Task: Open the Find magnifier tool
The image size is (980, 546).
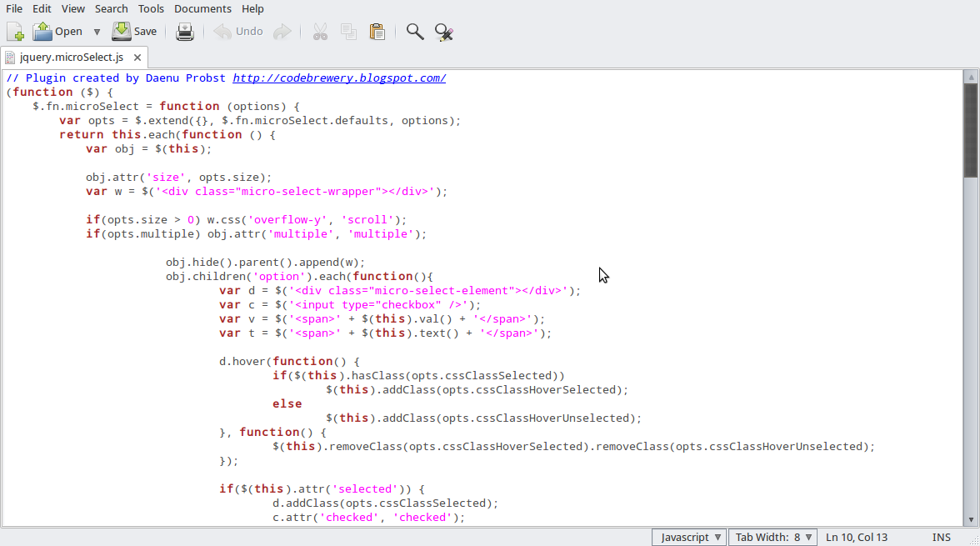Action: tap(415, 32)
